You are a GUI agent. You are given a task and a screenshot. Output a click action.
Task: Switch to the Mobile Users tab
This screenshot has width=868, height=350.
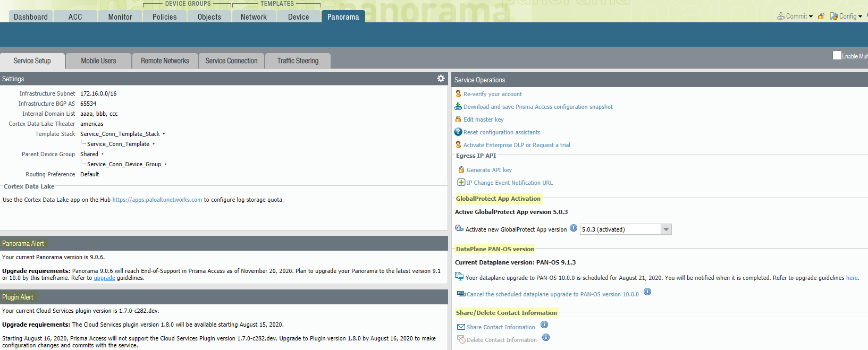pos(98,61)
